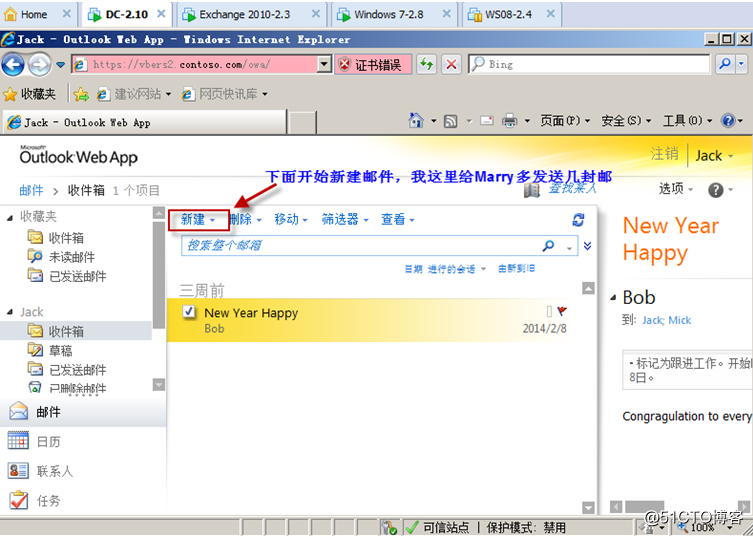
Task: Open address book icon near 查找某人
Action: pos(532,190)
